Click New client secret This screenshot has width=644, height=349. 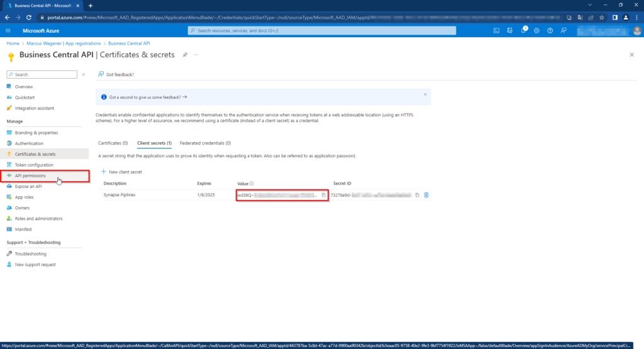(121, 172)
